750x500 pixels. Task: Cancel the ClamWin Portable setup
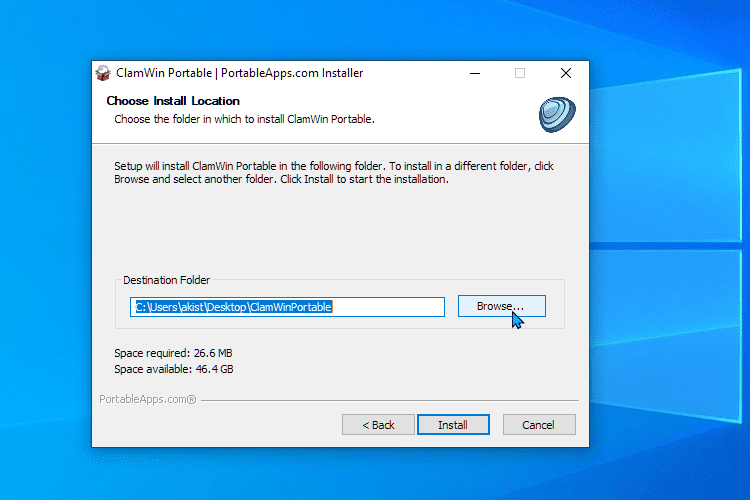tap(539, 424)
